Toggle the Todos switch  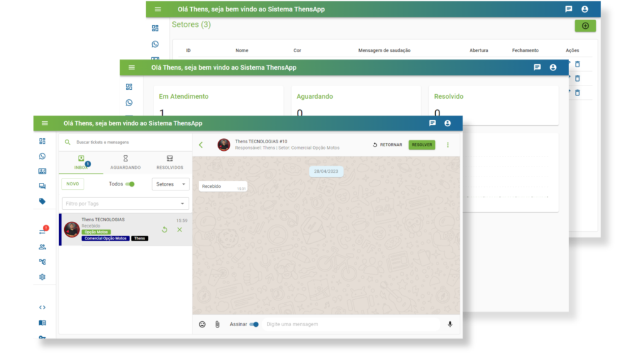tap(130, 184)
